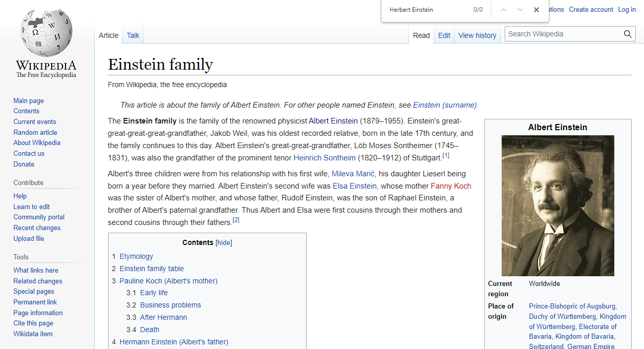Screen dimensions: 644x349
Task: Open Albert Einstein link in intro paragraph
Action: click(333, 121)
